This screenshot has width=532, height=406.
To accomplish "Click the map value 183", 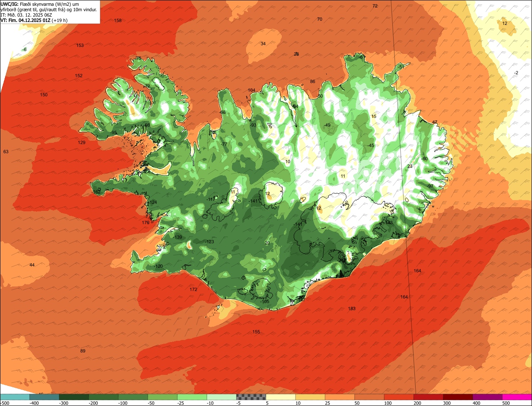I will [352, 308].
